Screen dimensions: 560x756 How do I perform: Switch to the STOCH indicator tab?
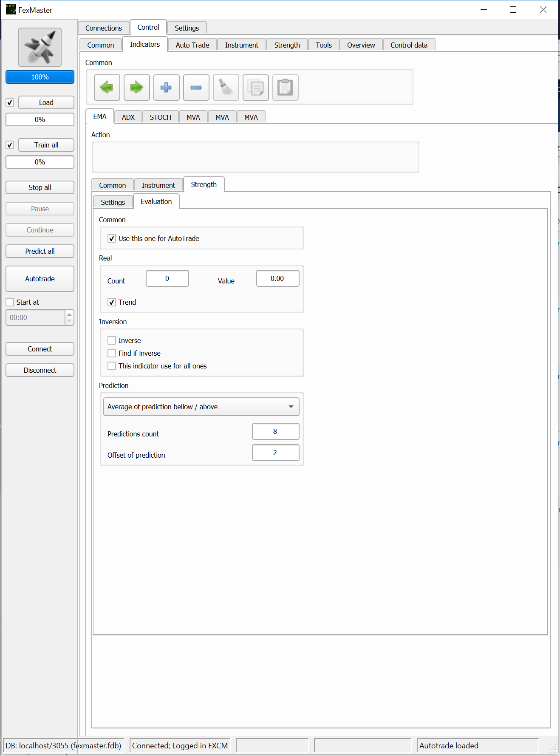(160, 117)
